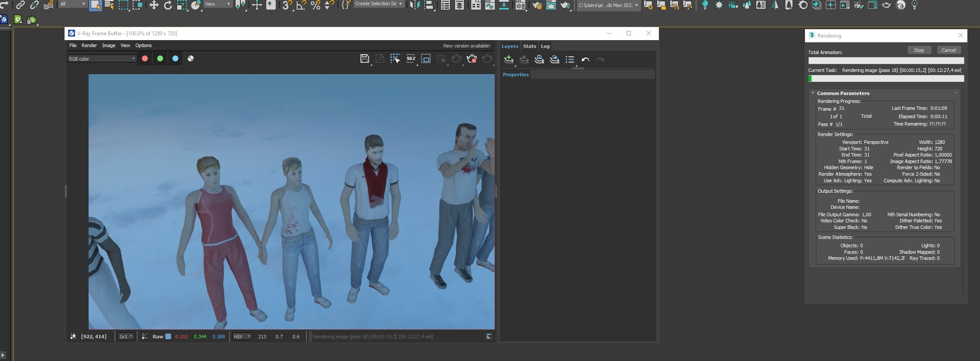This screenshot has height=361, width=980.
Task: Click the Create layer icon
Action: pyautogui.click(x=509, y=60)
